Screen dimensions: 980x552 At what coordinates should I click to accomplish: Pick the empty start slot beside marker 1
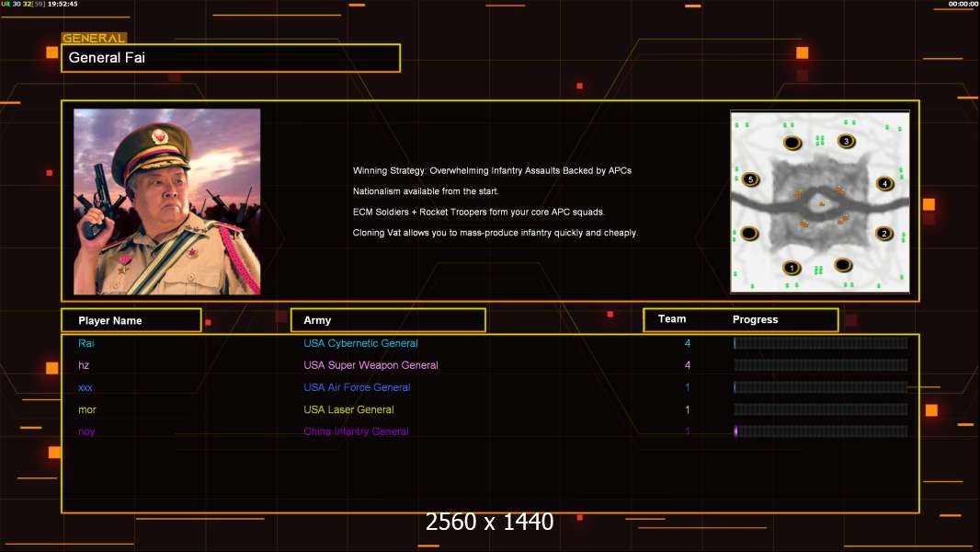tap(842, 265)
